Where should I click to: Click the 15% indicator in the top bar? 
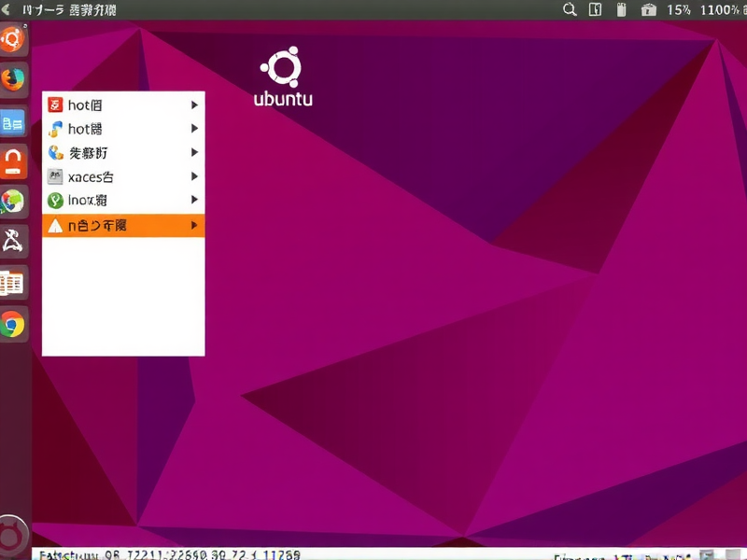tap(680, 10)
